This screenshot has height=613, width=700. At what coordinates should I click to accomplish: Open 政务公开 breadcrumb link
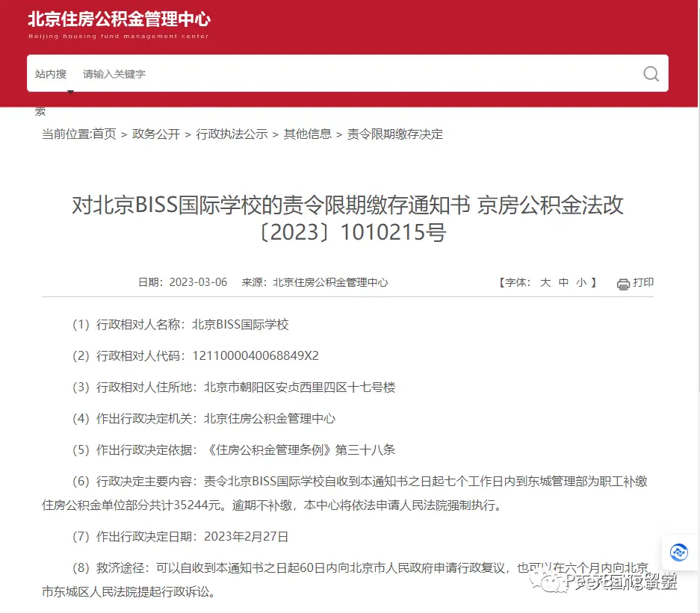(156, 134)
